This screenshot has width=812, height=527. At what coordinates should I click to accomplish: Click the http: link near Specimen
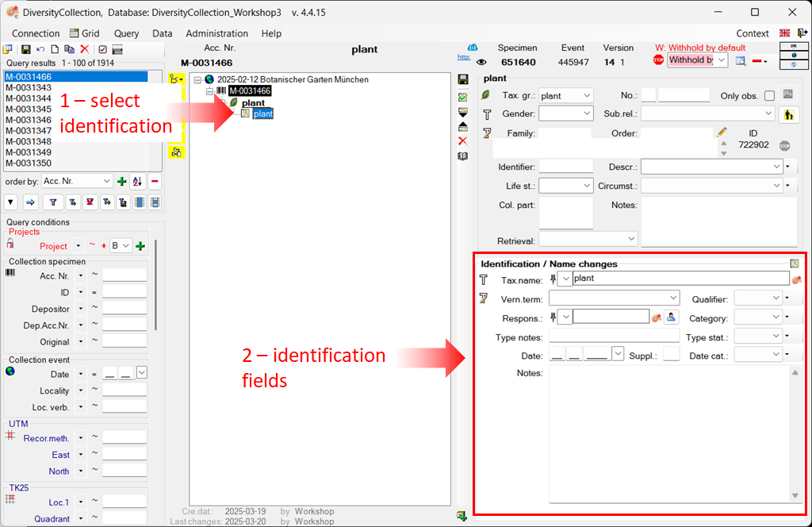pyautogui.click(x=464, y=57)
